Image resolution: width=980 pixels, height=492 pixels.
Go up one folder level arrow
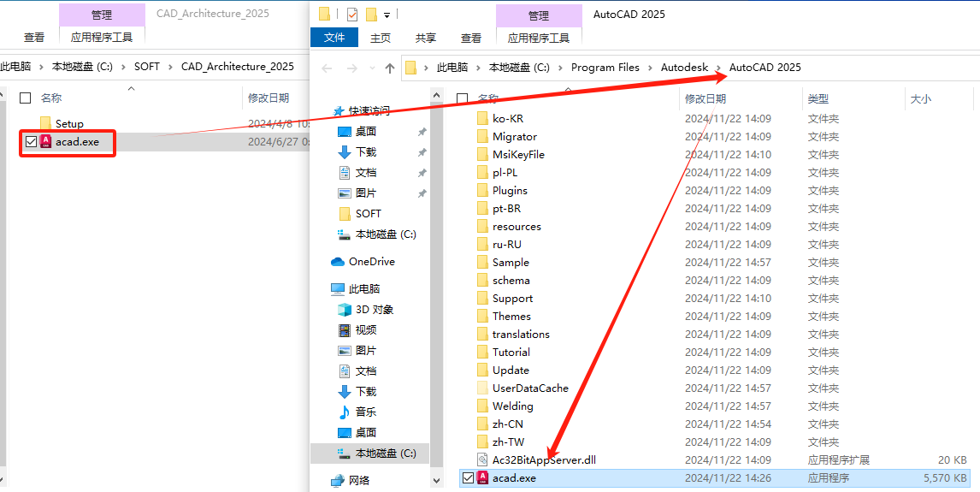[x=390, y=68]
